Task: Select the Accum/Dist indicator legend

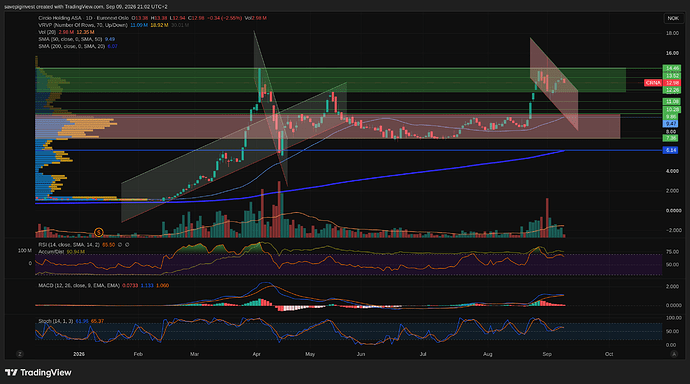Action: (51, 252)
